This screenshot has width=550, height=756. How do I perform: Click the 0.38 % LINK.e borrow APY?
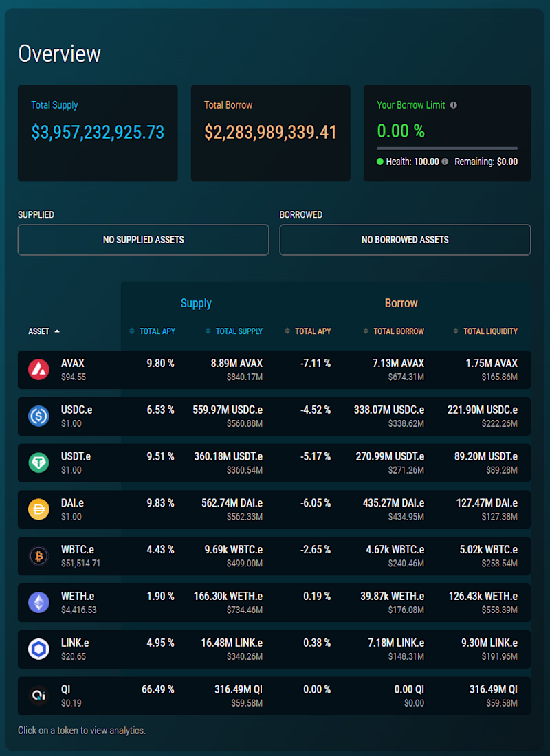click(317, 643)
